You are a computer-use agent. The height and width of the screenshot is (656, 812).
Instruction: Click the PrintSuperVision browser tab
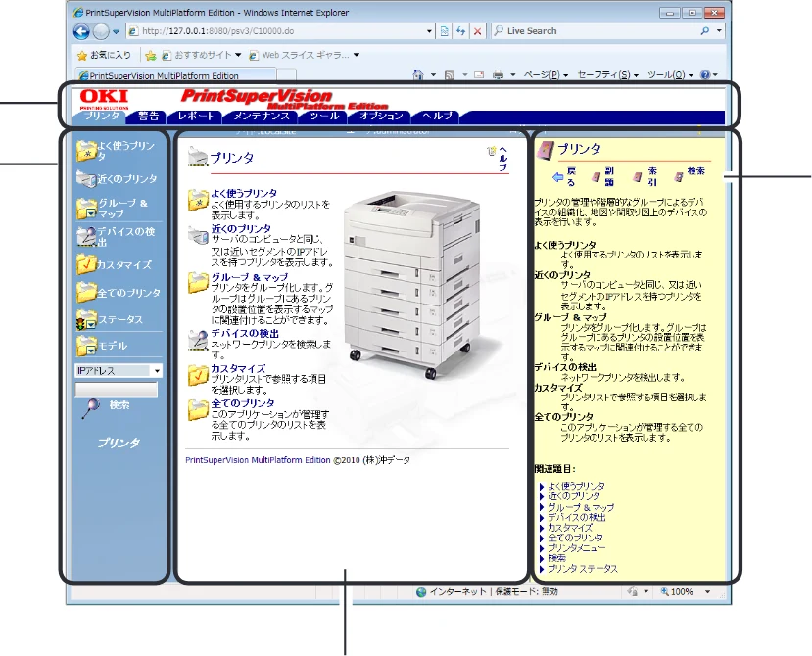(174, 75)
